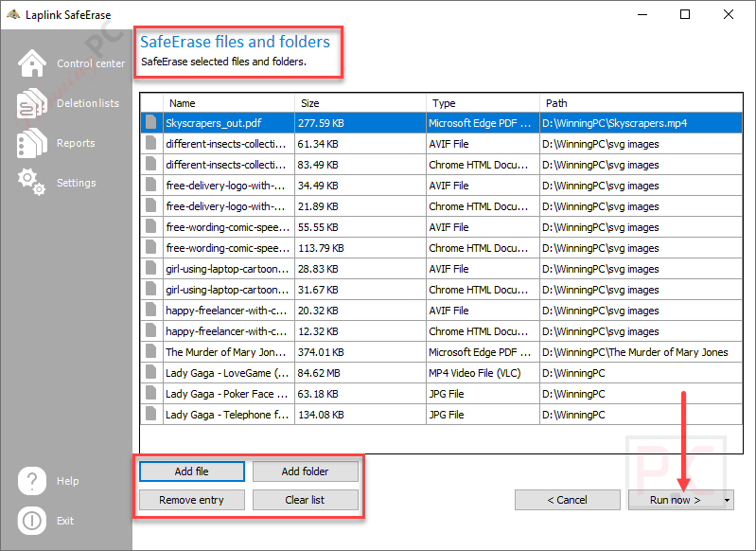This screenshot has height=551, width=756.
Task: Go to Deletion lists menu label
Action: (88, 103)
